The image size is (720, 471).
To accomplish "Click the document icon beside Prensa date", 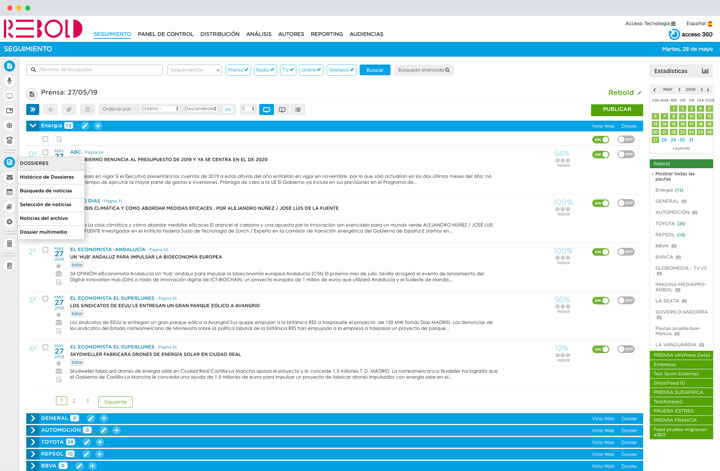I will tap(32, 94).
